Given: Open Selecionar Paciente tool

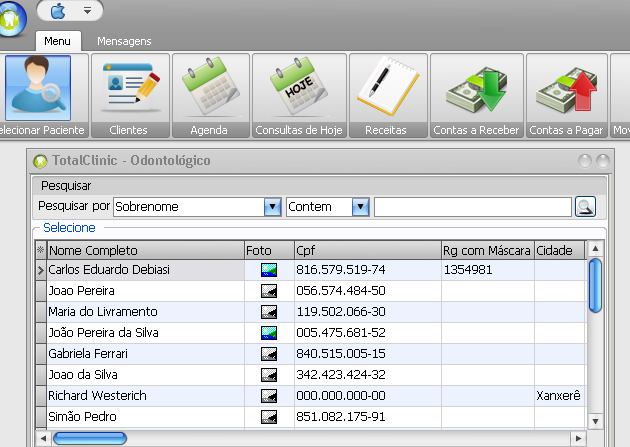Looking at the screenshot, I should 42,96.
